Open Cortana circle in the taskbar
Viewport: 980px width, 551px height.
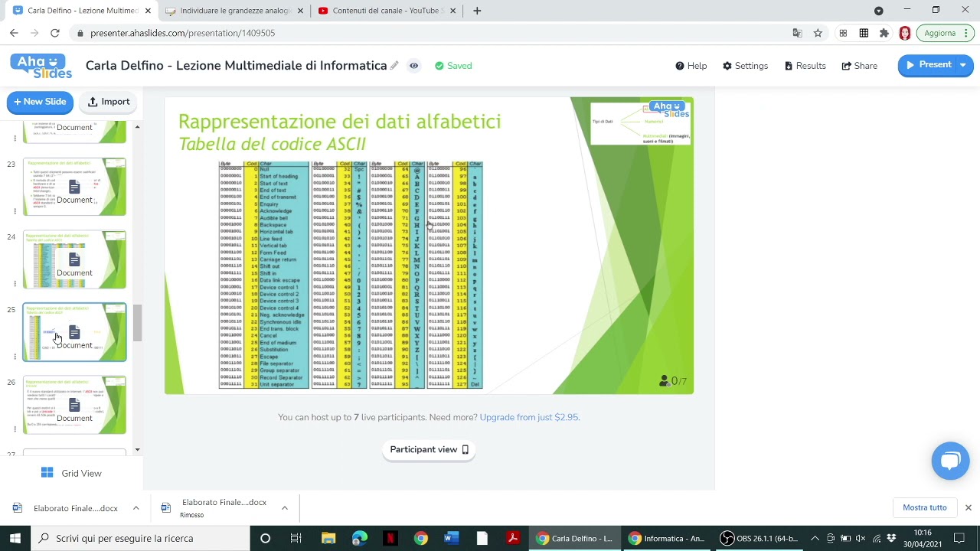point(265,538)
